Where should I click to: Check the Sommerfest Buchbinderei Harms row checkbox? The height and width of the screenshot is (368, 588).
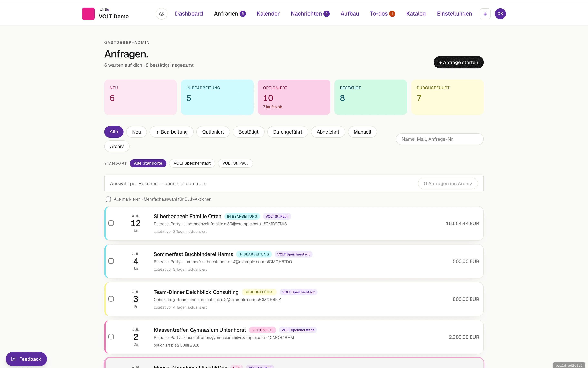[111, 261]
